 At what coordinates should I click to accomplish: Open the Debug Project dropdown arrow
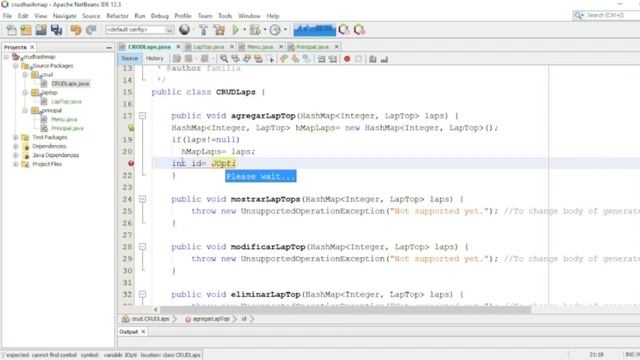coord(264,29)
